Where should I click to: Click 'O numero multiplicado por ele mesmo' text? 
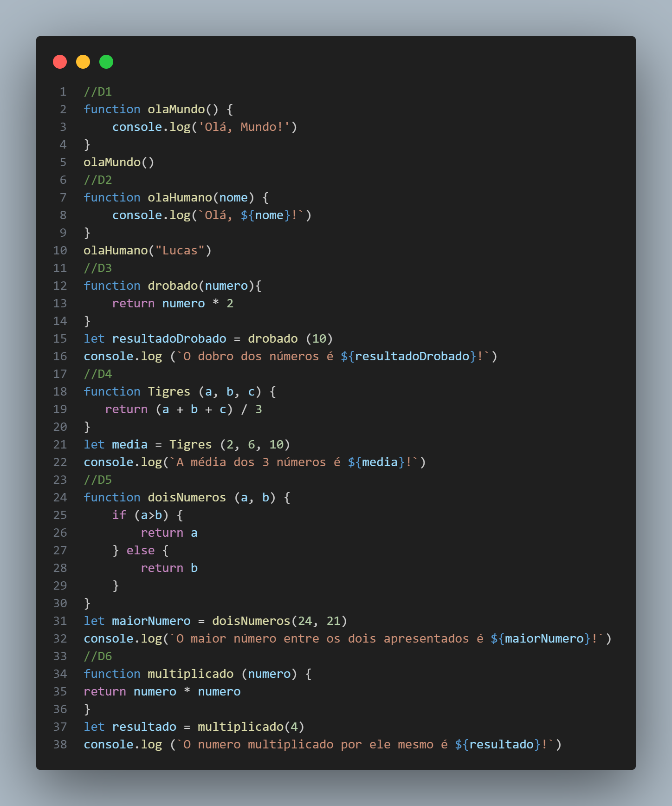tap(309, 744)
